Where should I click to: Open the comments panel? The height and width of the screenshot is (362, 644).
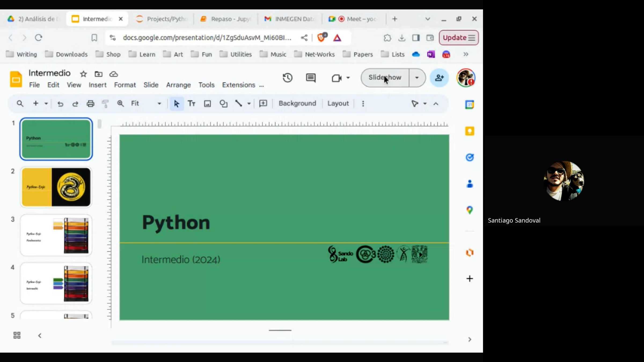[x=310, y=78]
